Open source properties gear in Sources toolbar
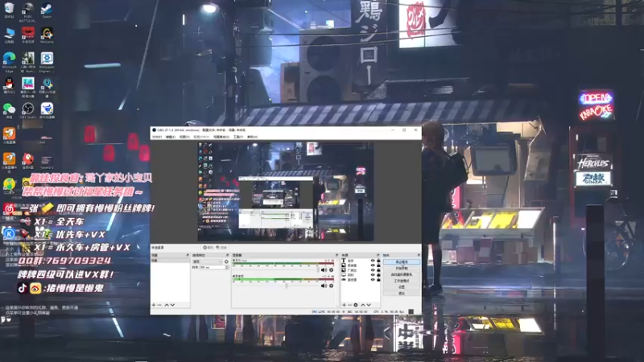 (x=356, y=305)
